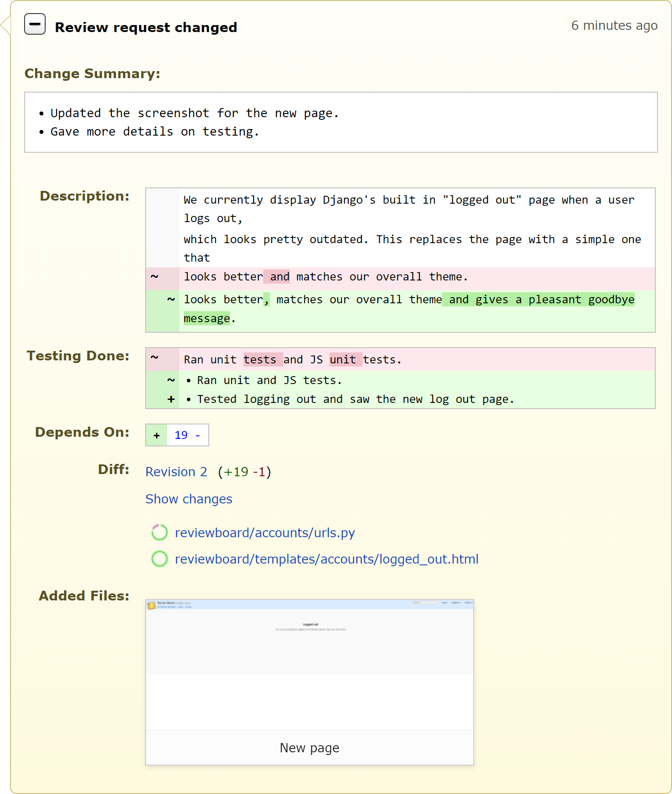Click the tilde marker on removed Testing Done line
Screen dimensions: 672x794
[154, 357]
